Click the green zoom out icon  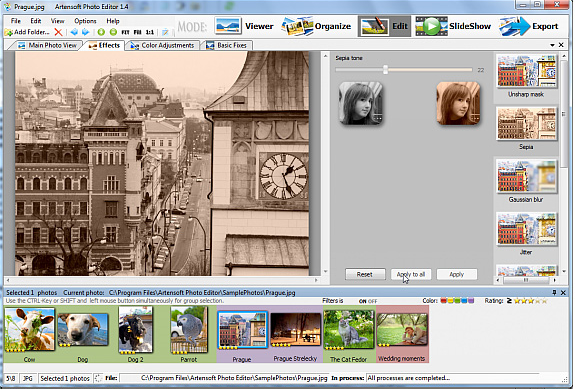[x=113, y=32]
